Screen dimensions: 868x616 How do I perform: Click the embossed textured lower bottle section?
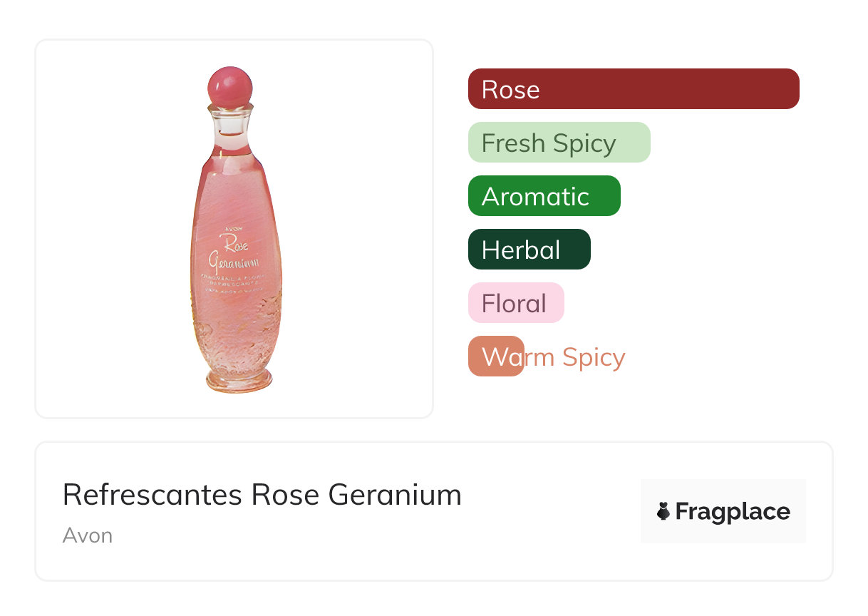(237, 335)
